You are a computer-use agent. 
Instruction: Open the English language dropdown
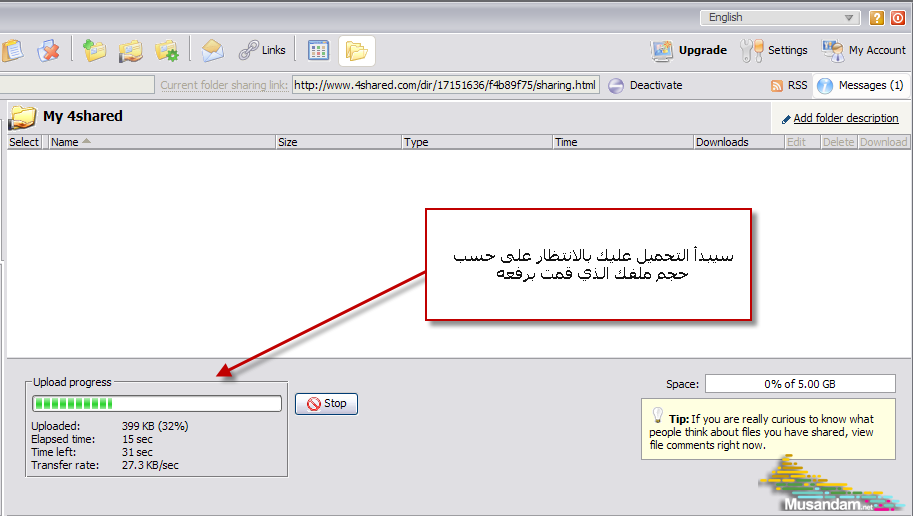780,17
